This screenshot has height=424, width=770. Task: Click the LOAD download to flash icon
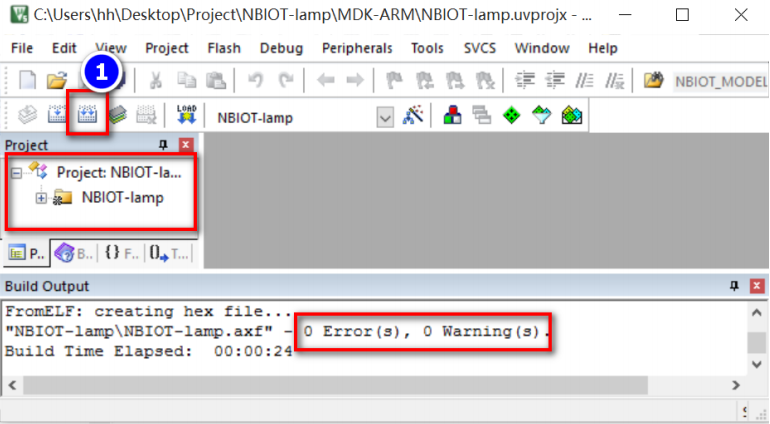pos(187,114)
